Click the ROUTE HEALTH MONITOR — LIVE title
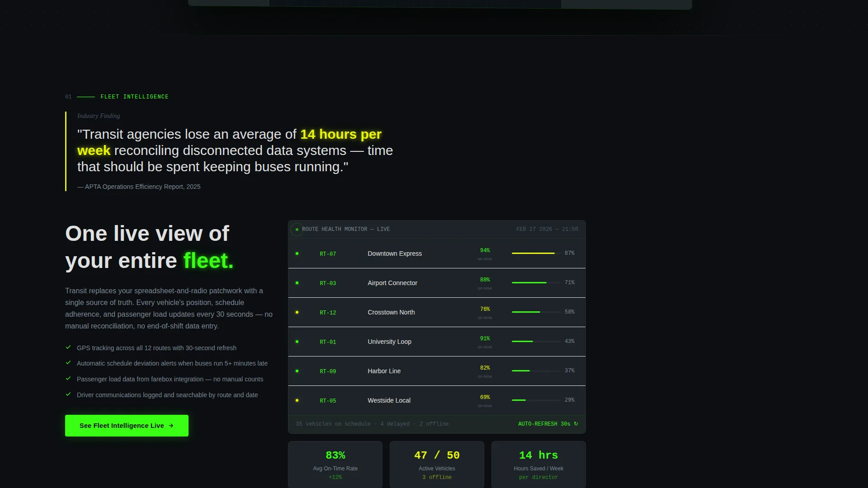The height and width of the screenshot is (488, 868). click(x=346, y=229)
